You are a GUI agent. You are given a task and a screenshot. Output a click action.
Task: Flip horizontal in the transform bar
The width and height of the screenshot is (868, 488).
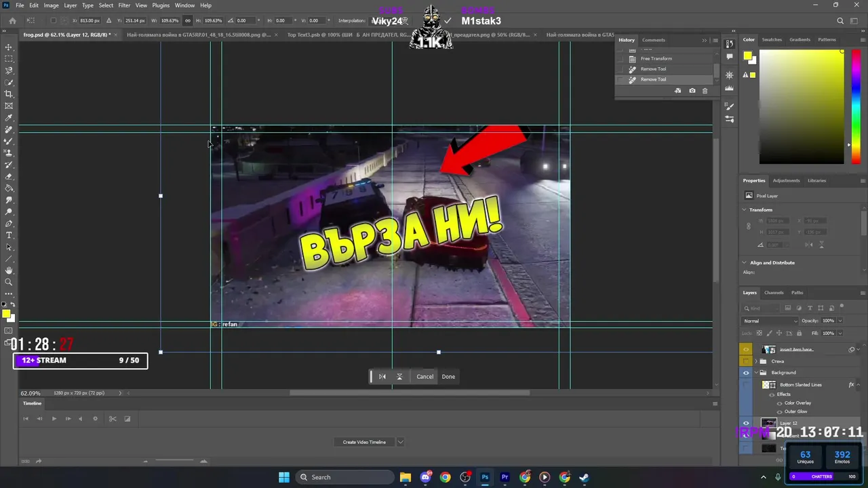(382, 377)
